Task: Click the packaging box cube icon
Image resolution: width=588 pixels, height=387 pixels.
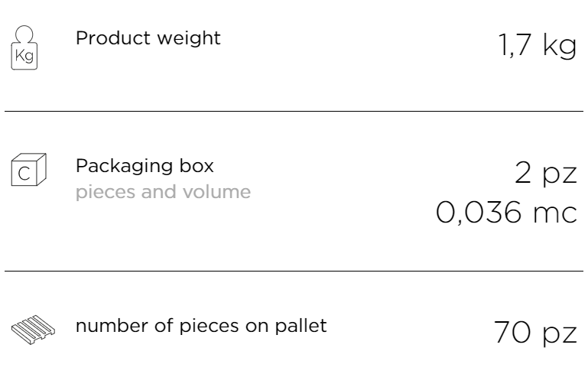Action: [29, 170]
